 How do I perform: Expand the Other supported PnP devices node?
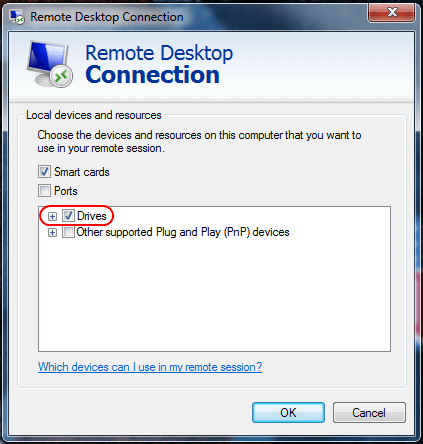52,232
